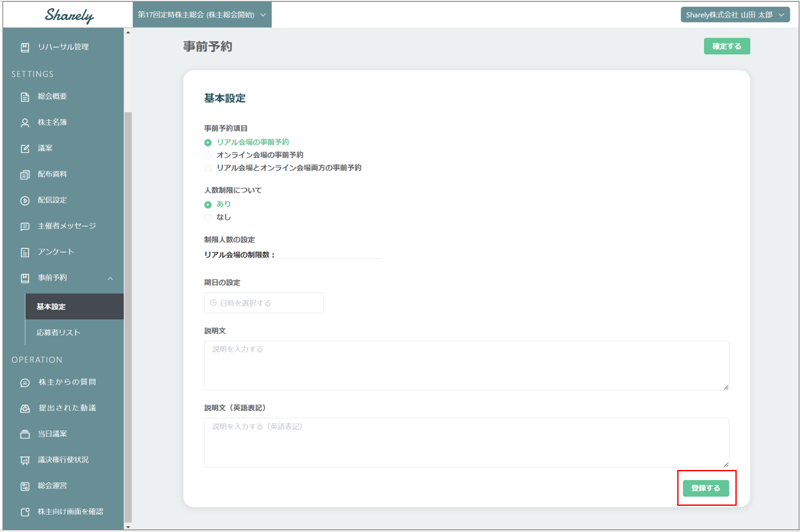Click the 主催者メッセージ chat icon
This screenshot has width=800, height=532.
click(x=25, y=226)
